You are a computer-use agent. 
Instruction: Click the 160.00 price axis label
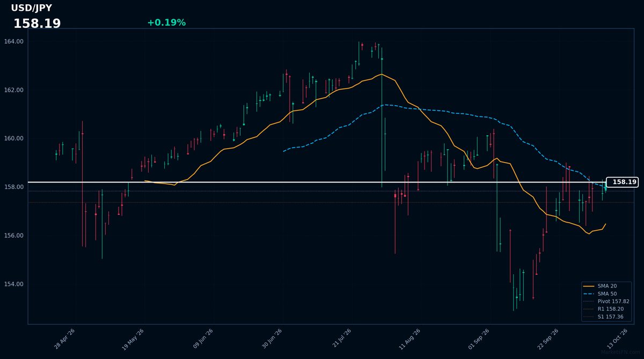coord(13,138)
